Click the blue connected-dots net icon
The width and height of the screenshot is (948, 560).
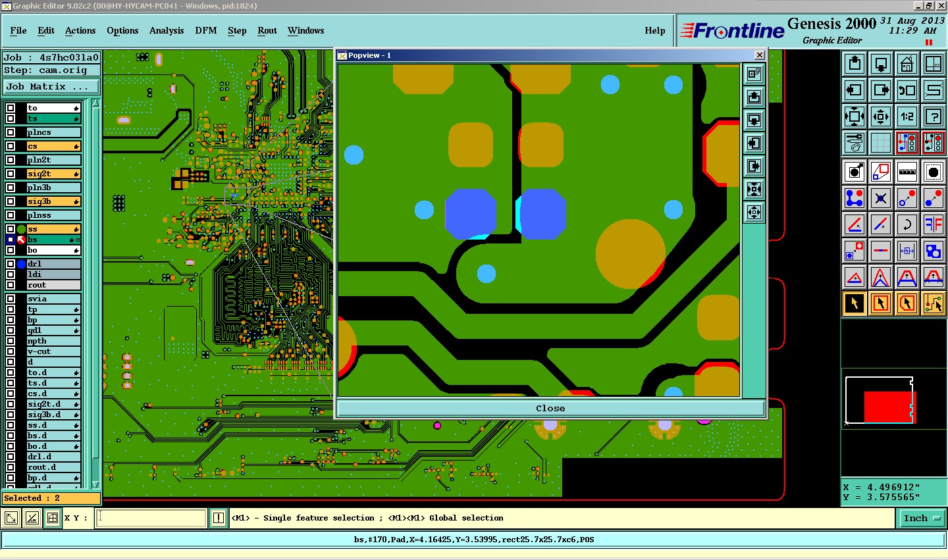[x=855, y=198]
